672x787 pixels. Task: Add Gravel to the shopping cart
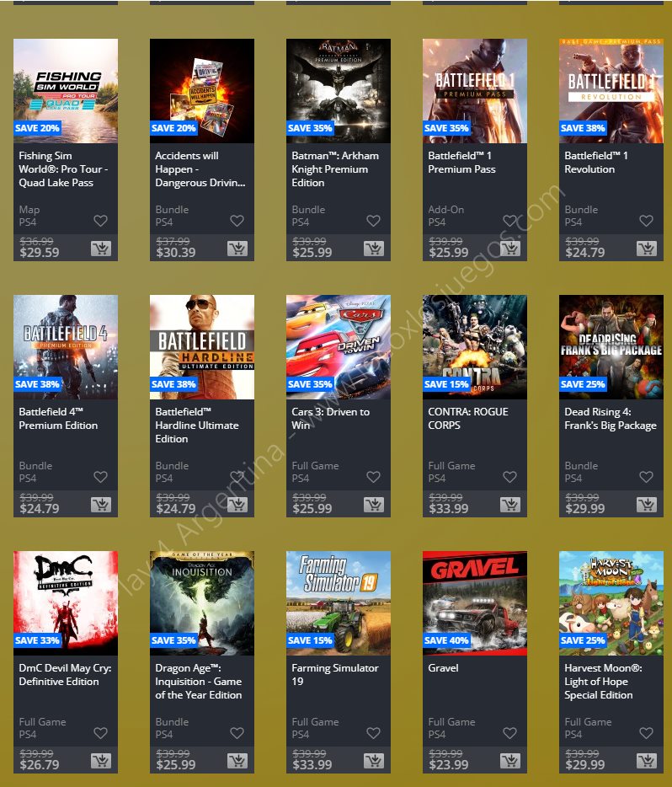(x=510, y=761)
